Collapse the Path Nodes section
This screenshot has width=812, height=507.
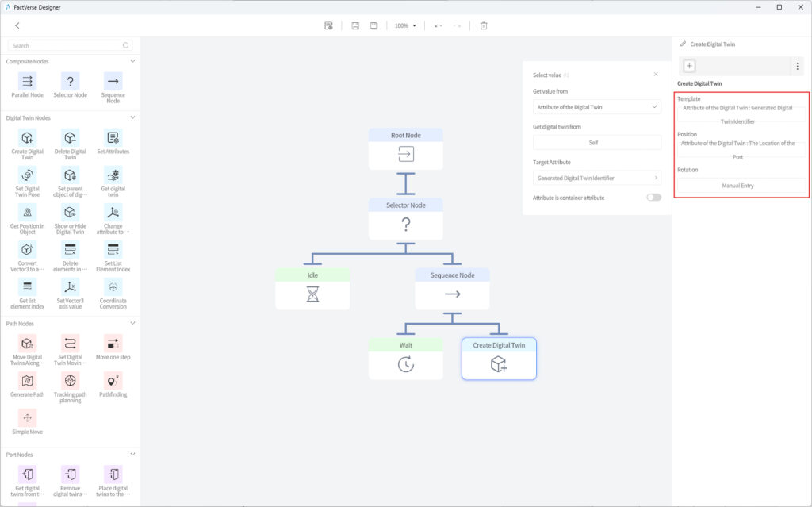tap(132, 324)
